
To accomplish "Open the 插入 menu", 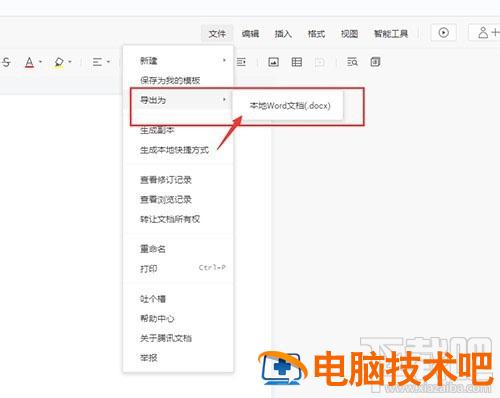I will click(283, 33).
